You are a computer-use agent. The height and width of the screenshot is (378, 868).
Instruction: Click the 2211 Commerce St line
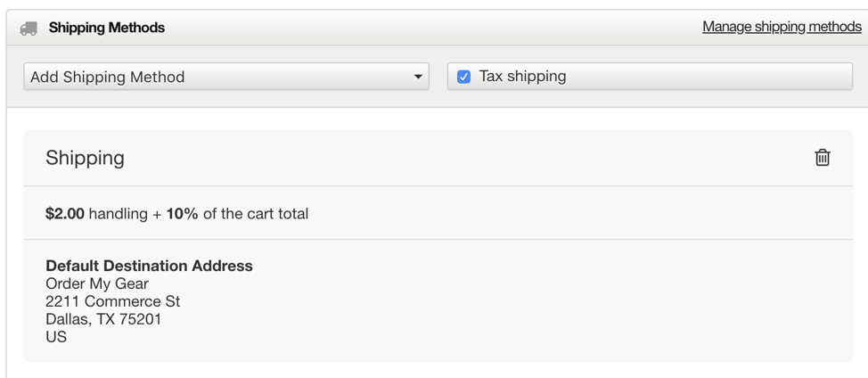pos(113,301)
